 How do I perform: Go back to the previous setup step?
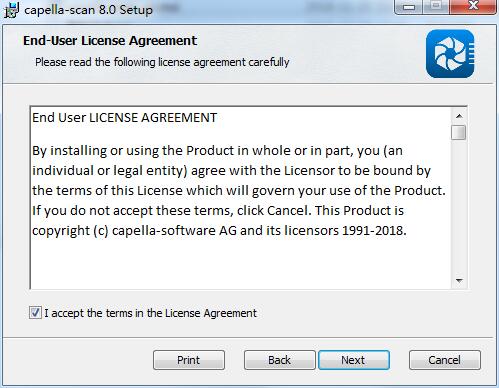tap(280, 360)
